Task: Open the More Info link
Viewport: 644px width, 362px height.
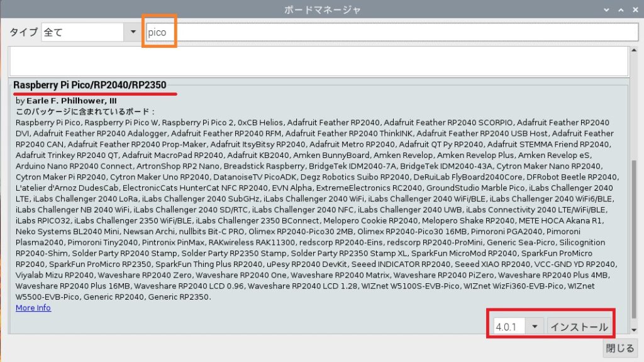Action: 33,308
